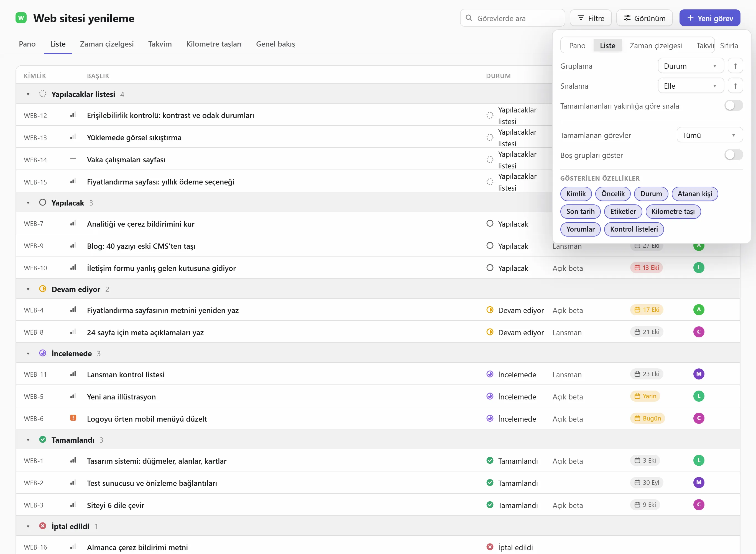The height and width of the screenshot is (554, 756).
Task: Click the İptal edildi status icon on WEB-16
Action: 490,547
